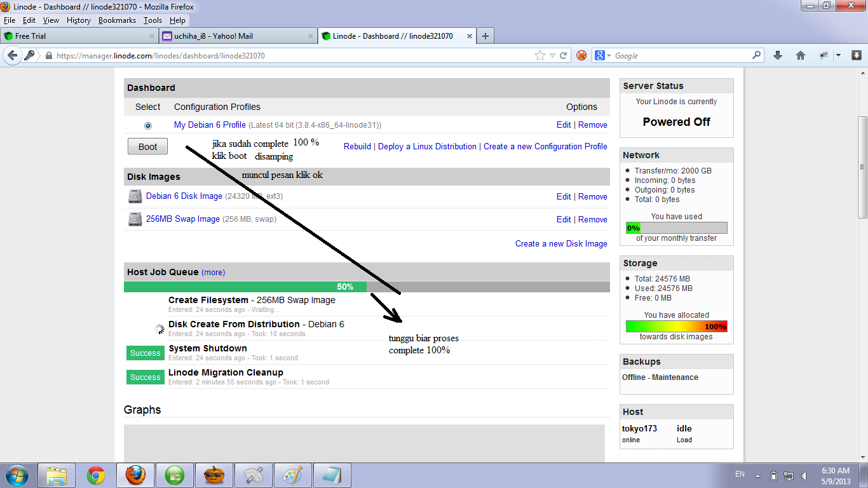Viewport: 868px width, 488px height.
Task: Open the My Debian 6 Profile link
Action: [210, 125]
